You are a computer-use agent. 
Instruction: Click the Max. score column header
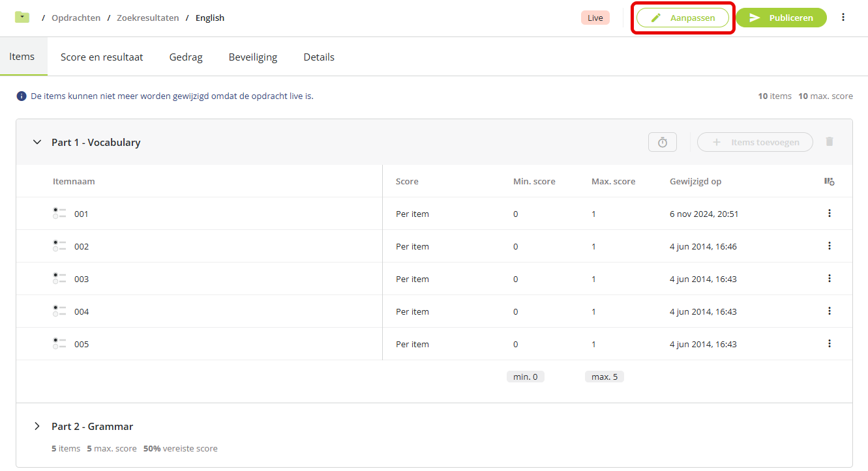(x=613, y=181)
